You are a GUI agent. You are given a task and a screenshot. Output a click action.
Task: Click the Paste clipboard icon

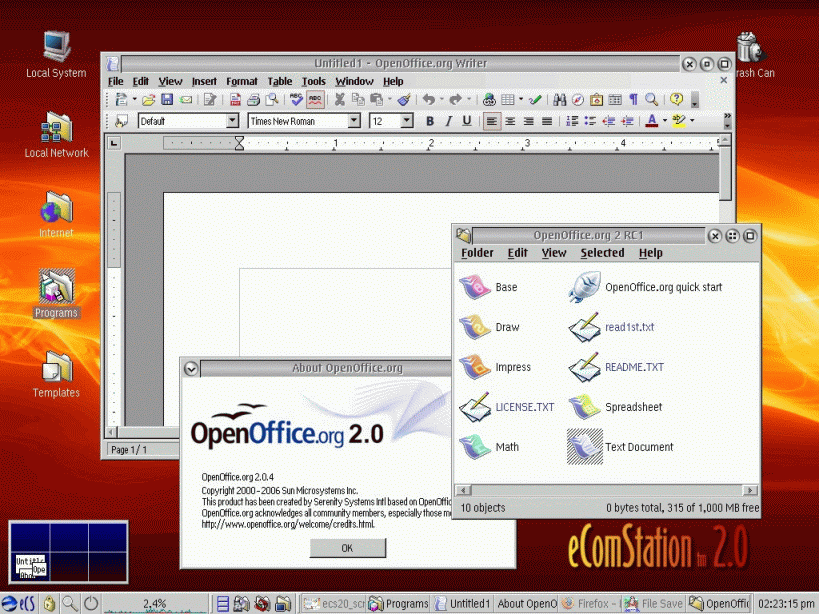[376, 99]
